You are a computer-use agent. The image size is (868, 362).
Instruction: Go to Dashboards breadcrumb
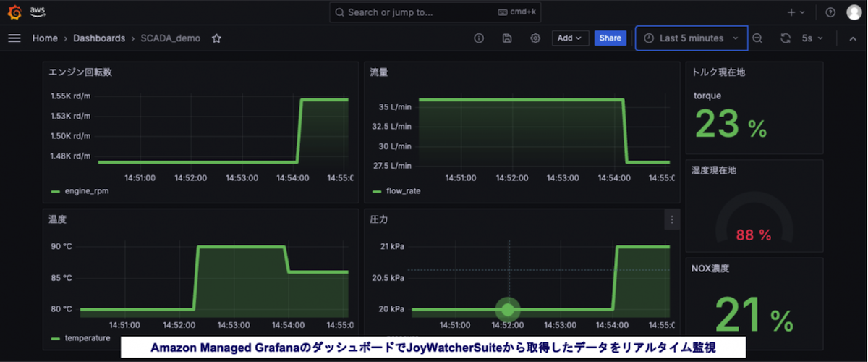99,38
